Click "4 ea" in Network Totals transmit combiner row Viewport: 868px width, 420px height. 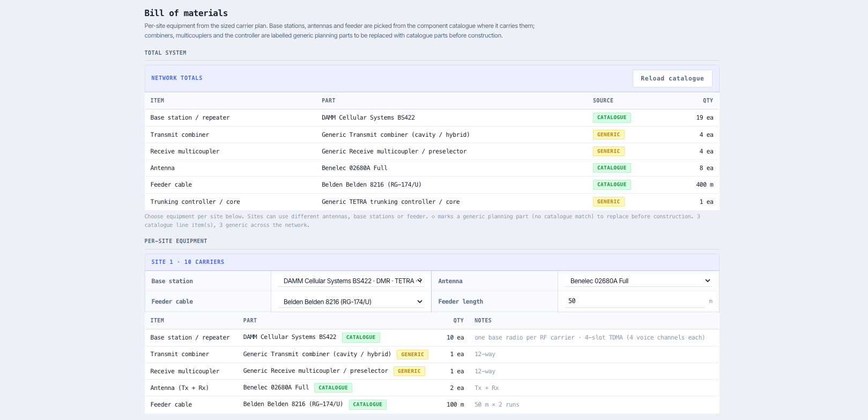(706, 135)
